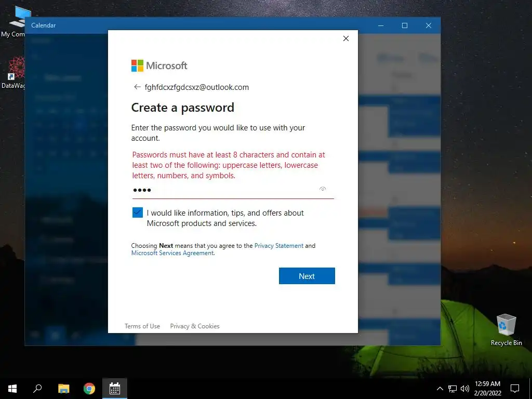Select the Calendar app taskbar icon

coord(115,389)
